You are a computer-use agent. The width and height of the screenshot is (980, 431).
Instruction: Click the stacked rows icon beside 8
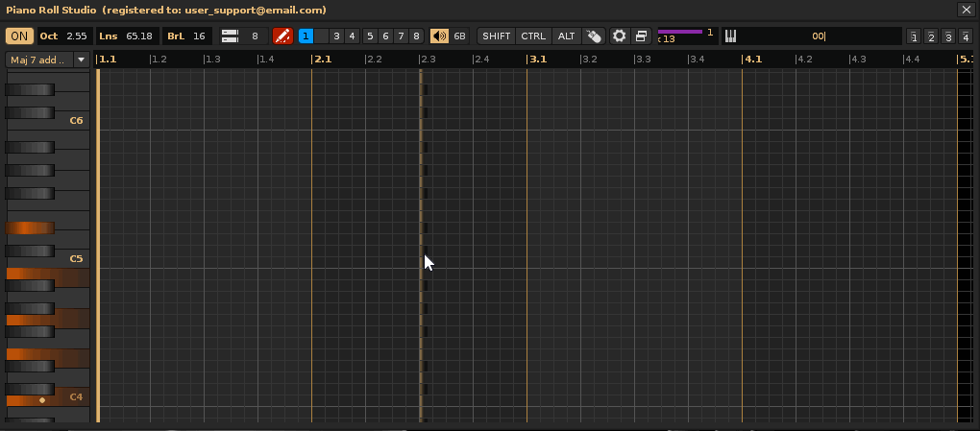pos(230,36)
